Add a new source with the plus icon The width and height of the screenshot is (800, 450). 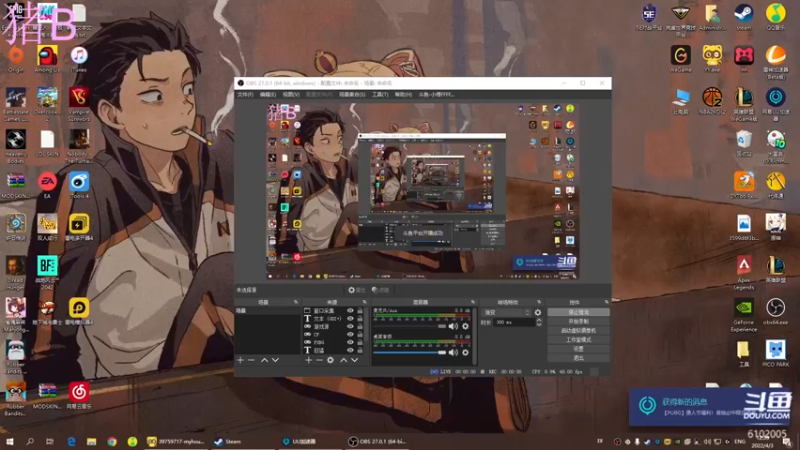click(308, 360)
